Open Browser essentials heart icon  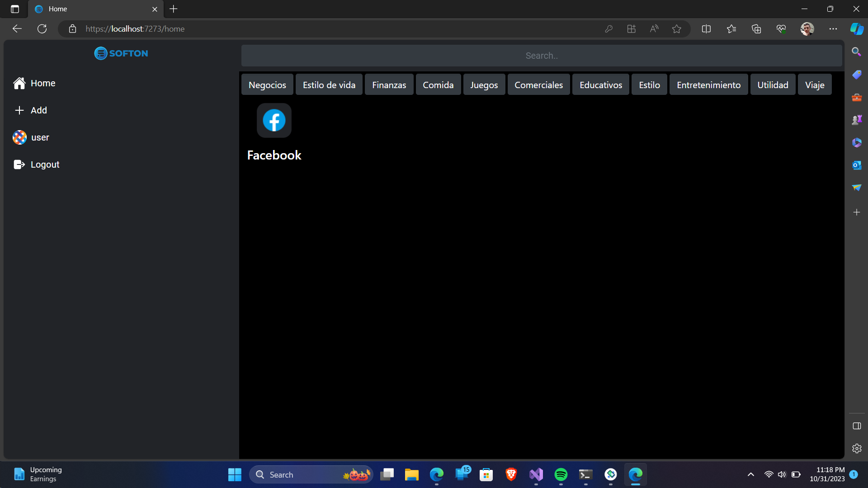781,29
